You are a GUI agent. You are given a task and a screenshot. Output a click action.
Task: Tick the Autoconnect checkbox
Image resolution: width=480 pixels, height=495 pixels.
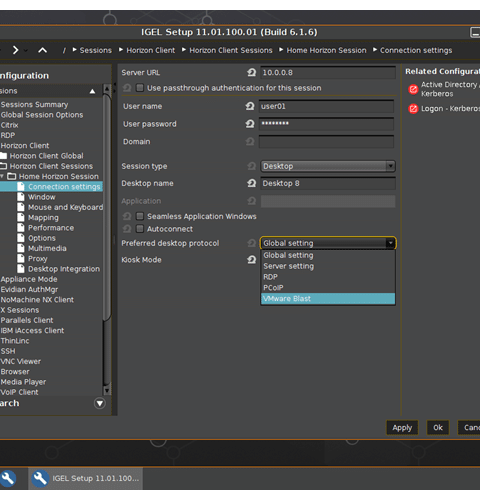coord(140,229)
